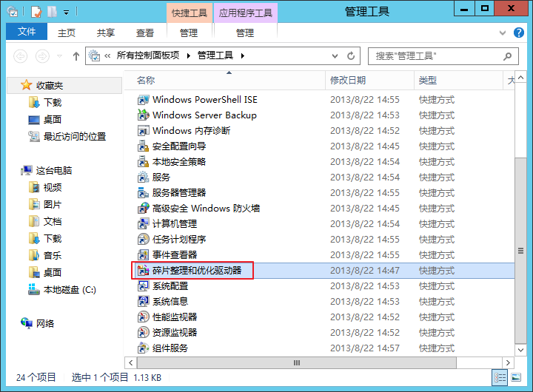
Task: Open the quick access toolbar customize dropdown
Action: click(x=67, y=13)
